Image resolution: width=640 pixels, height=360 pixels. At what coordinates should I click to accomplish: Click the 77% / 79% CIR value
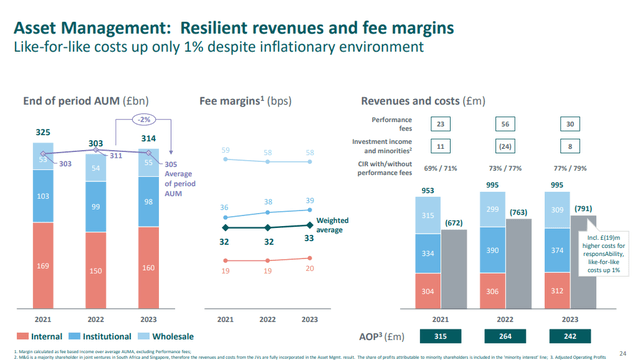(x=570, y=168)
